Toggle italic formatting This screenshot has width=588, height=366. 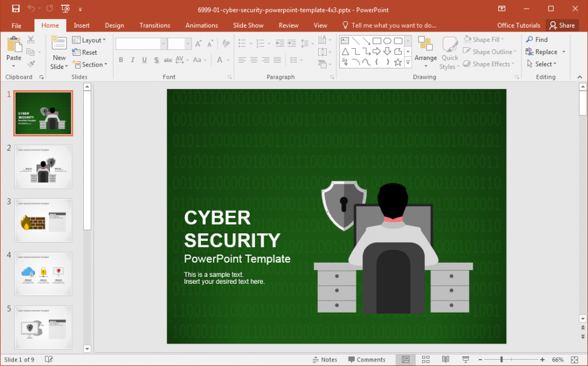pos(133,60)
